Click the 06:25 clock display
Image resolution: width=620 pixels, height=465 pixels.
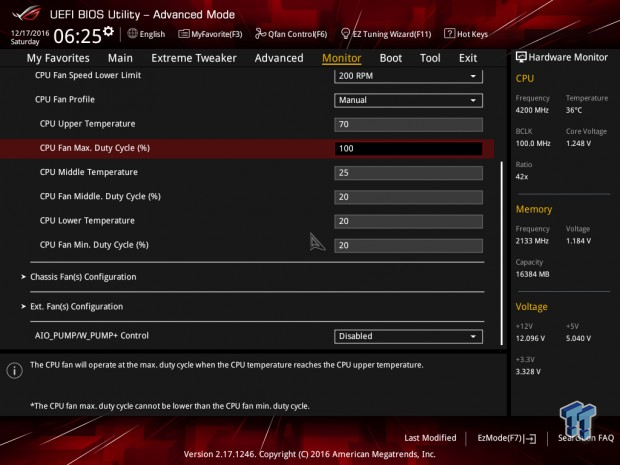point(78,36)
